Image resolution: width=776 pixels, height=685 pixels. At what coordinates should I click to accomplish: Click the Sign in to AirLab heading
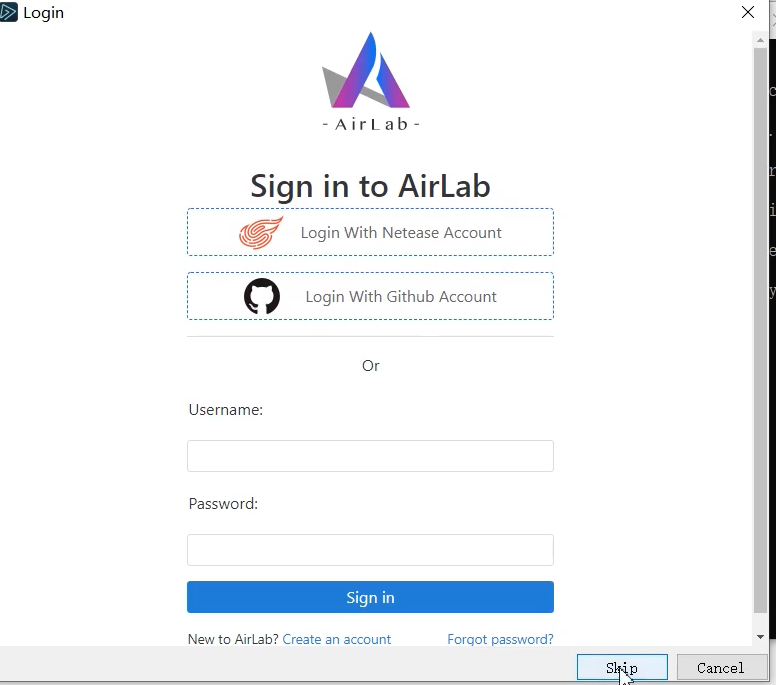point(370,186)
